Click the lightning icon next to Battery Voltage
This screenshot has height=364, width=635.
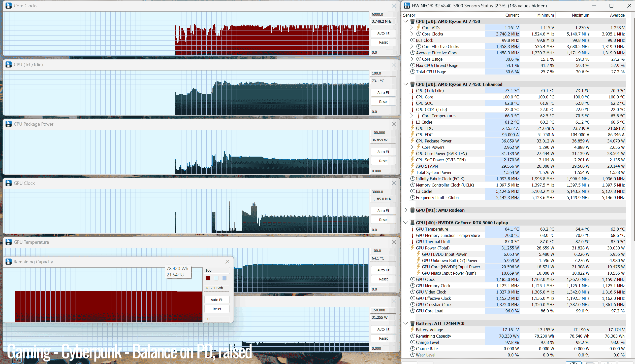(x=412, y=329)
